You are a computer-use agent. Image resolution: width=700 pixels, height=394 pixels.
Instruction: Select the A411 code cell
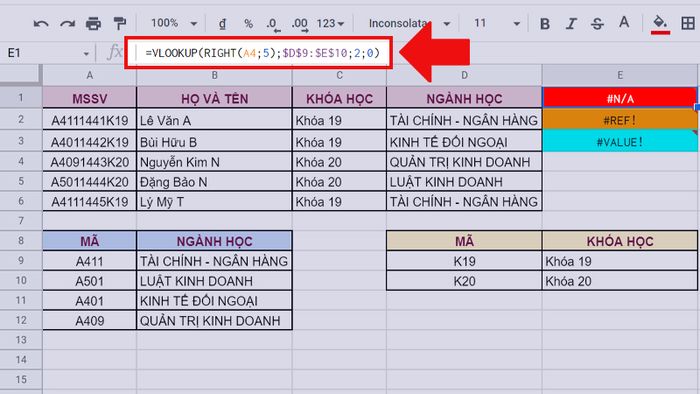pos(90,261)
